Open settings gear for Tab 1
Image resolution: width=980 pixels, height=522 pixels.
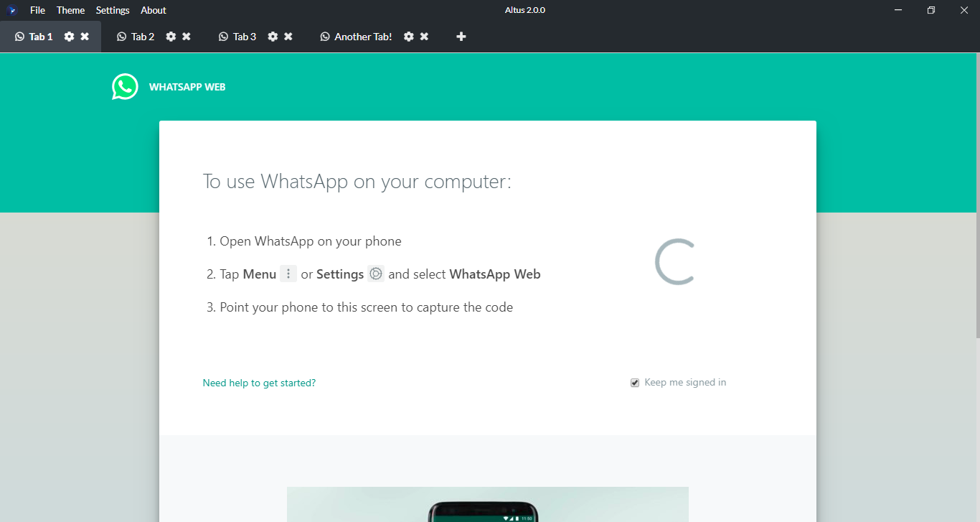click(69, 37)
